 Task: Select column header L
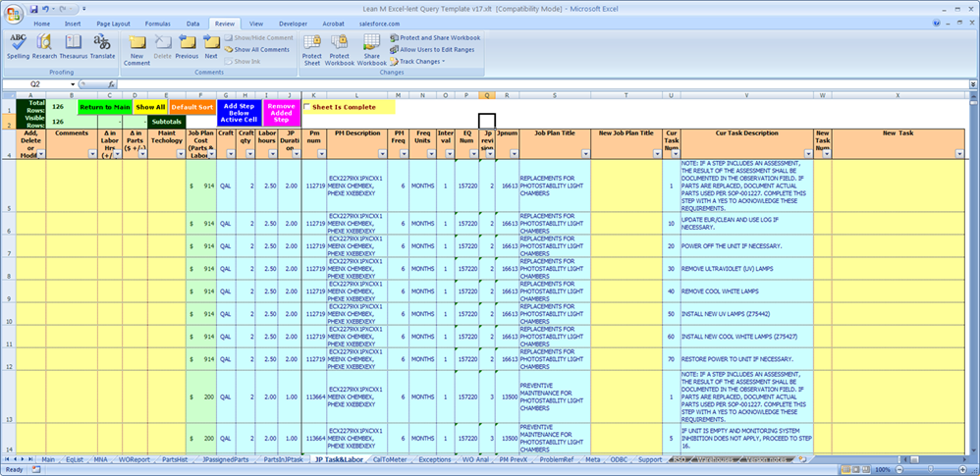pos(356,95)
